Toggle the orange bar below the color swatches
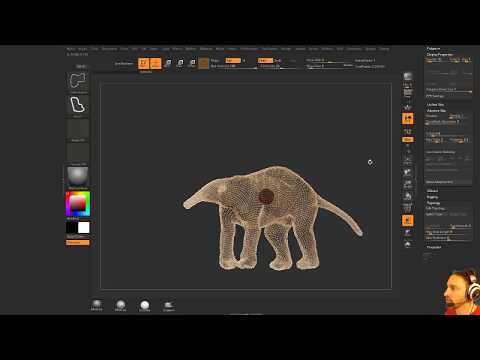Image resolution: width=480 pixels, height=360 pixels. click(x=78, y=242)
